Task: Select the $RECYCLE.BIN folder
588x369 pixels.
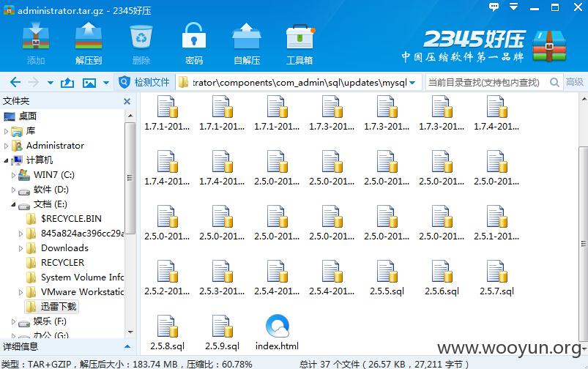Action: tap(64, 219)
